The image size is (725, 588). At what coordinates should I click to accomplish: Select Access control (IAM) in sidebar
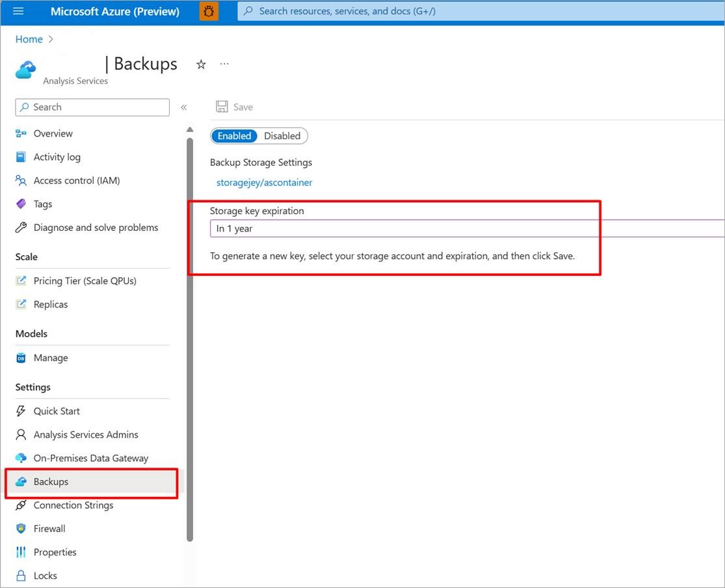[76, 180]
